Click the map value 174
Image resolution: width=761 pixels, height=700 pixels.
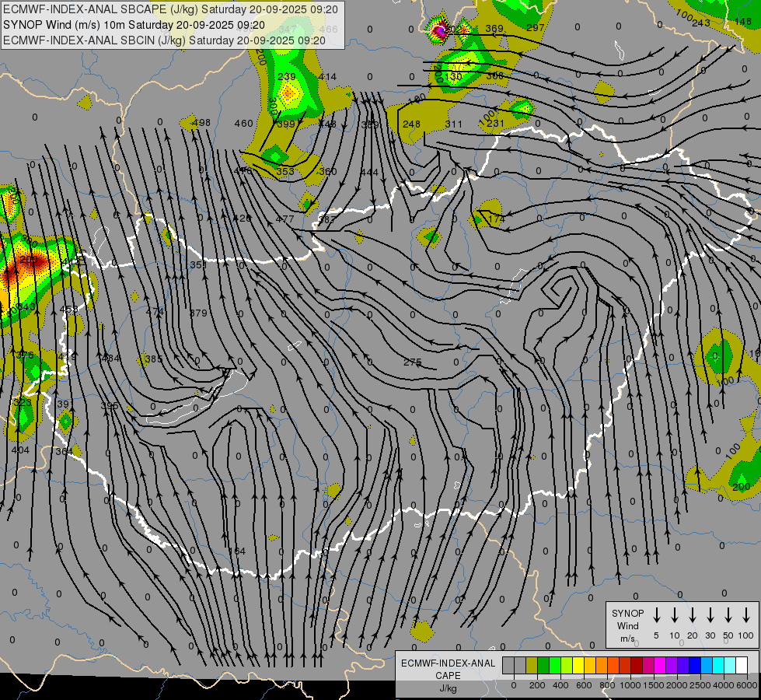click(x=497, y=219)
